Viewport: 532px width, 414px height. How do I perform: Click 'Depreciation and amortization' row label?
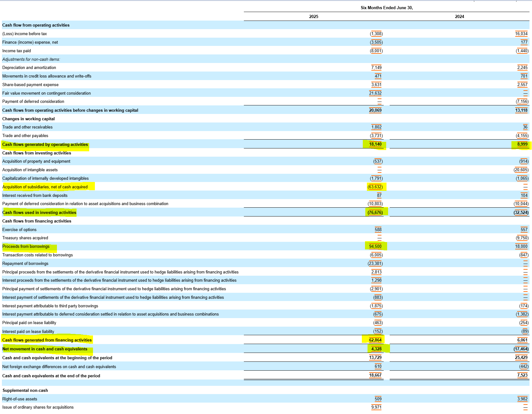[x=29, y=68]
